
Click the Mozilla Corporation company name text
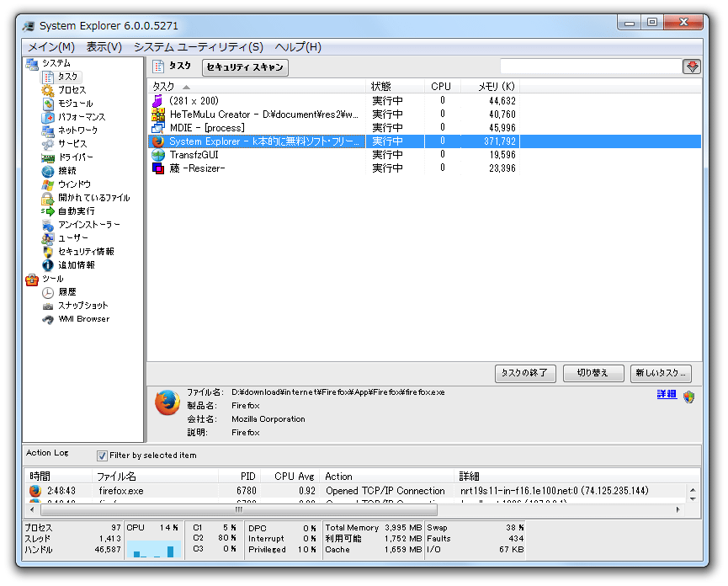click(268, 419)
